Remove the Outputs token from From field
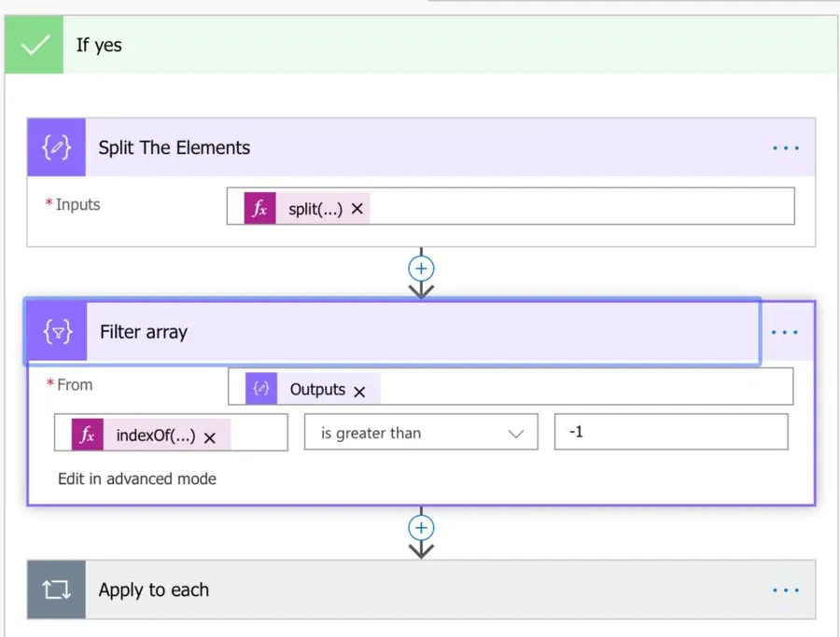840x637 pixels. click(360, 391)
